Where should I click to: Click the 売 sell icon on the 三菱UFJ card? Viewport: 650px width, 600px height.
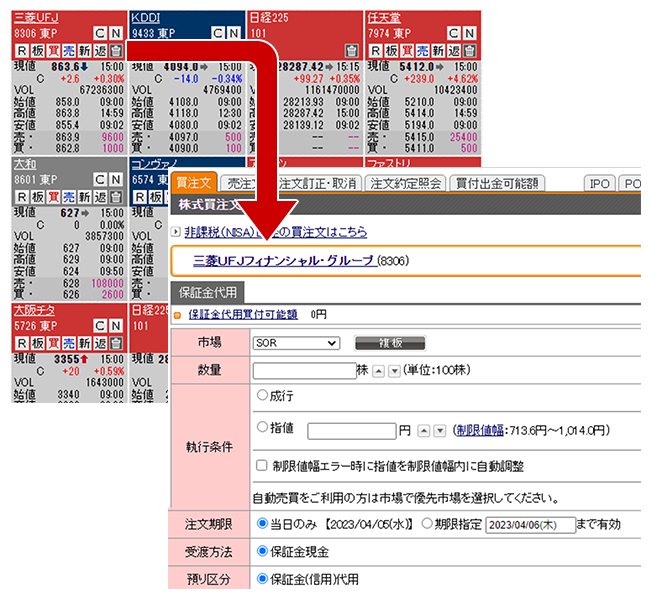coord(69,51)
